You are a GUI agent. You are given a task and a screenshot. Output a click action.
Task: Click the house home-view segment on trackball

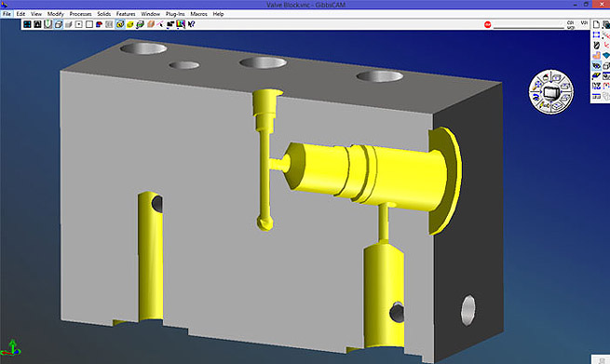546,76
